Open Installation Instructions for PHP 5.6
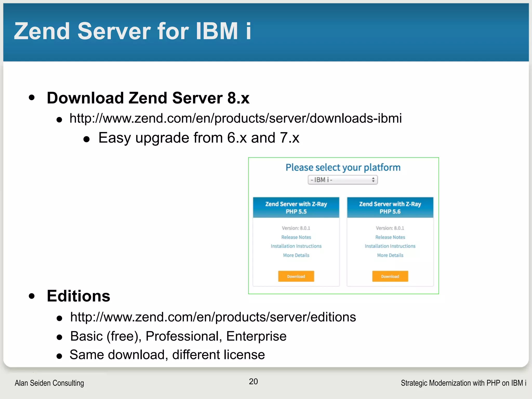The image size is (532, 399). click(390, 246)
